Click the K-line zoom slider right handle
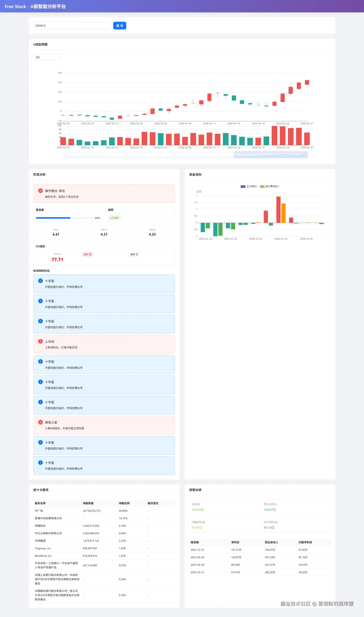364x617 pixels. point(307,155)
